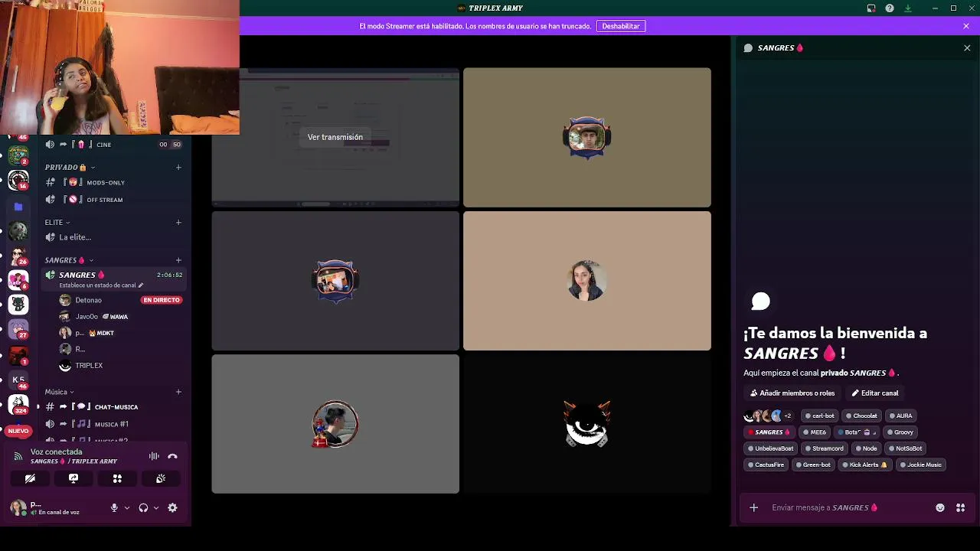
Task: Click the NUEVO unread mentions pill
Action: coord(18,431)
